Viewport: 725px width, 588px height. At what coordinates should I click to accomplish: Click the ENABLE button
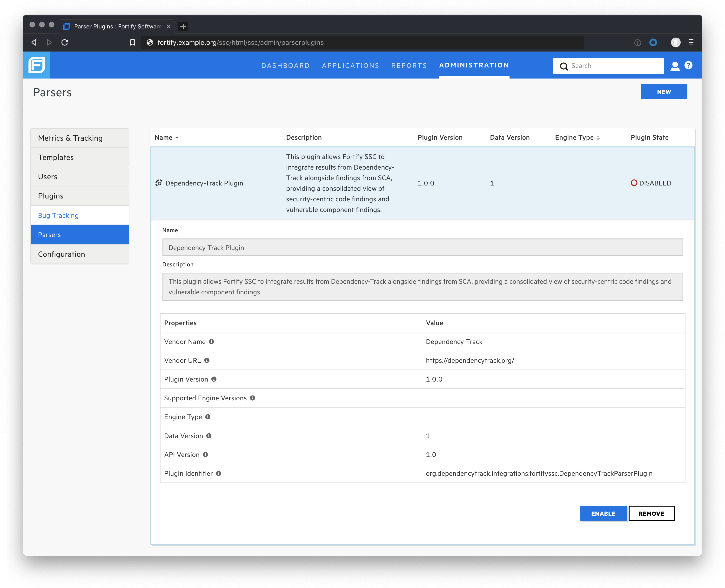click(x=603, y=514)
